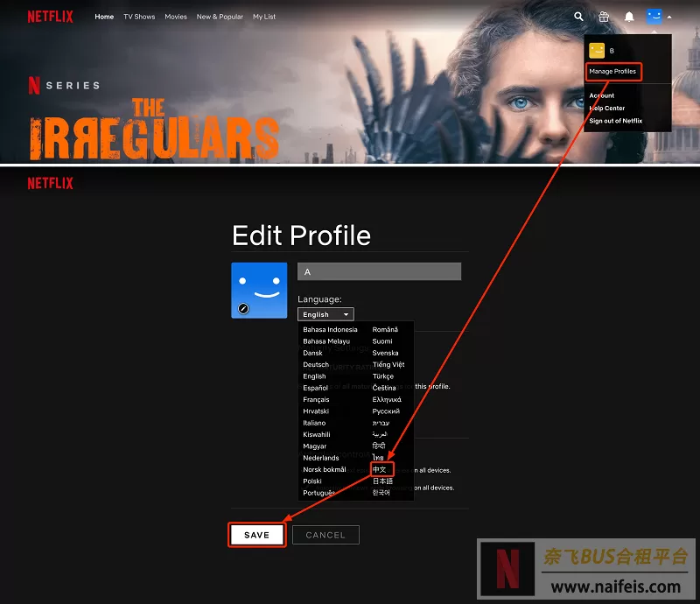Click the blue profile avatar in header
The width and height of the screenshot is (700, 604).
pos(654,17)
